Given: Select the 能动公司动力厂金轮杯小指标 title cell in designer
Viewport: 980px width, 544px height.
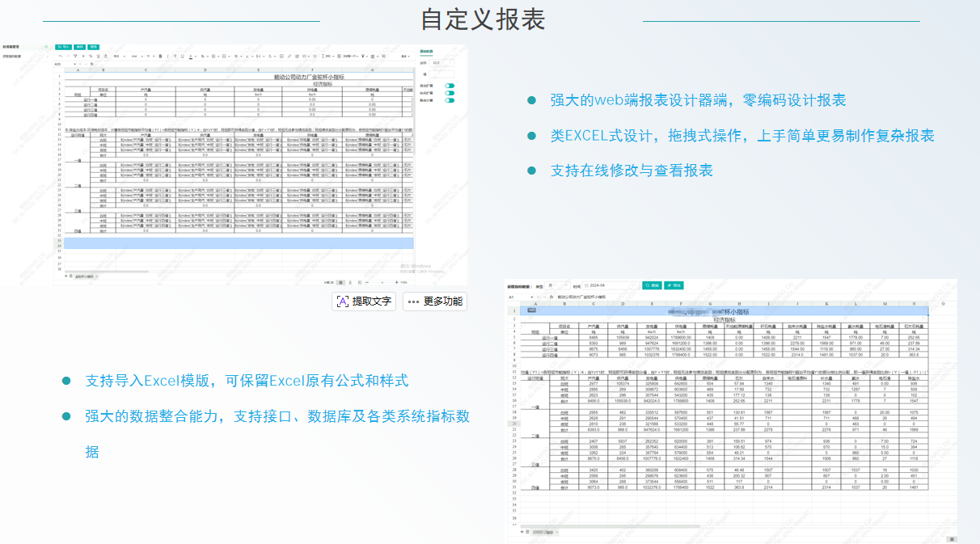Looking at the screenshot, I should pos(310,77).
